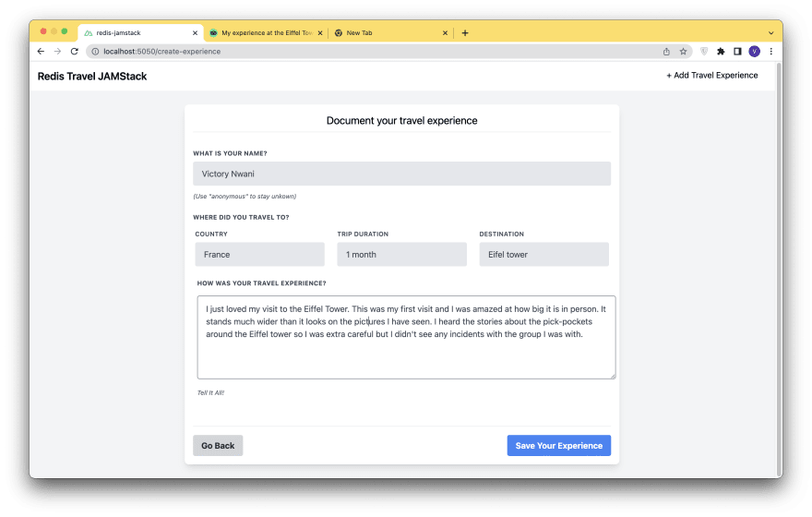This screenshot has width=812, height=517.
Task: Reload the page with the refresh icon
Action: pyautogui.click(x=75, y=52)
